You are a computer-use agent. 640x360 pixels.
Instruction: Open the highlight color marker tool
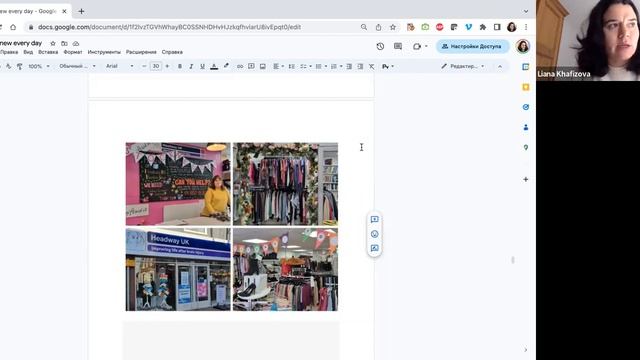(x=226, y=66)
